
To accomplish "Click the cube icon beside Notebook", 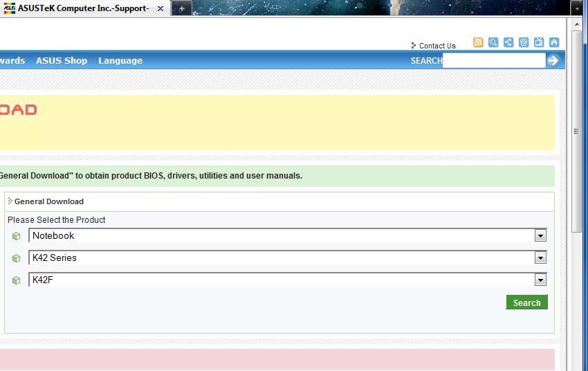I will pyautogui.click(x=16, y=236).
